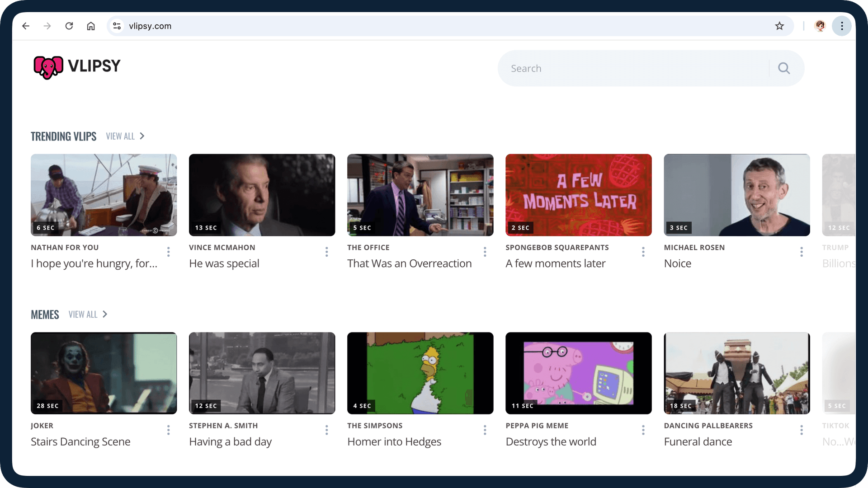
Task: Open options menu for The Office clip
Action: click(x=485, y=252)
